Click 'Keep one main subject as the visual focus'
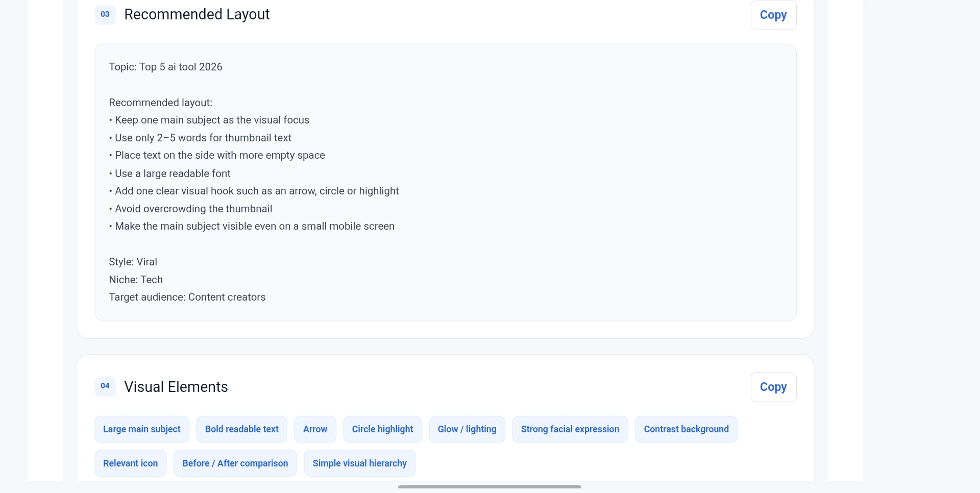Viewport: 980px width, 493px height. pyautogui.click(x=209, y=120)
